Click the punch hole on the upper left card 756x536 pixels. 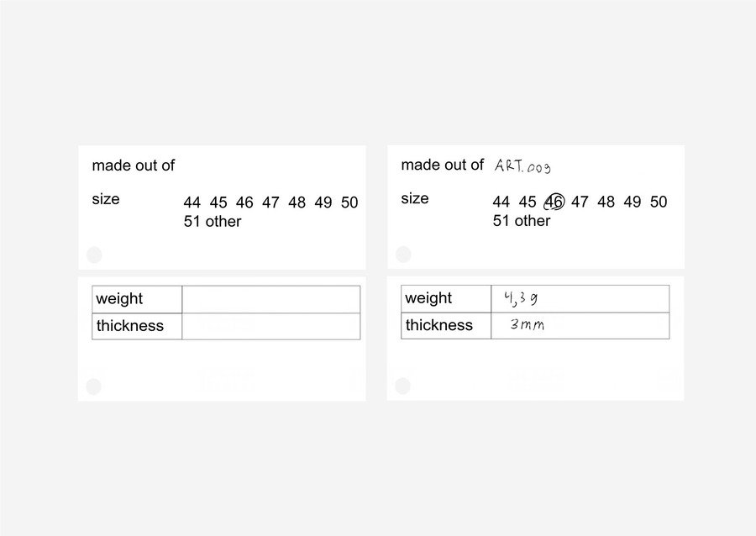(93, 255)
